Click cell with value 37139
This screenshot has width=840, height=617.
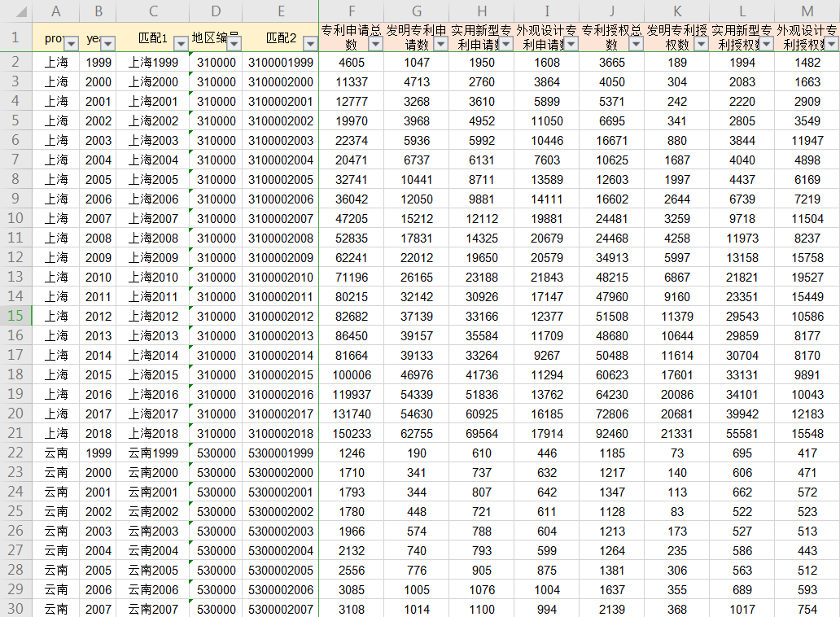(x=417, y=316)
